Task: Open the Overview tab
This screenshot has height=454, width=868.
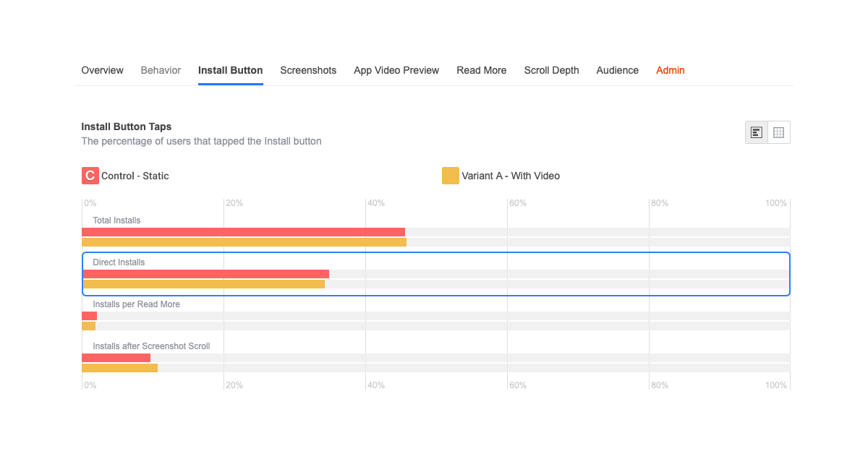Action: tap(102, 70)
